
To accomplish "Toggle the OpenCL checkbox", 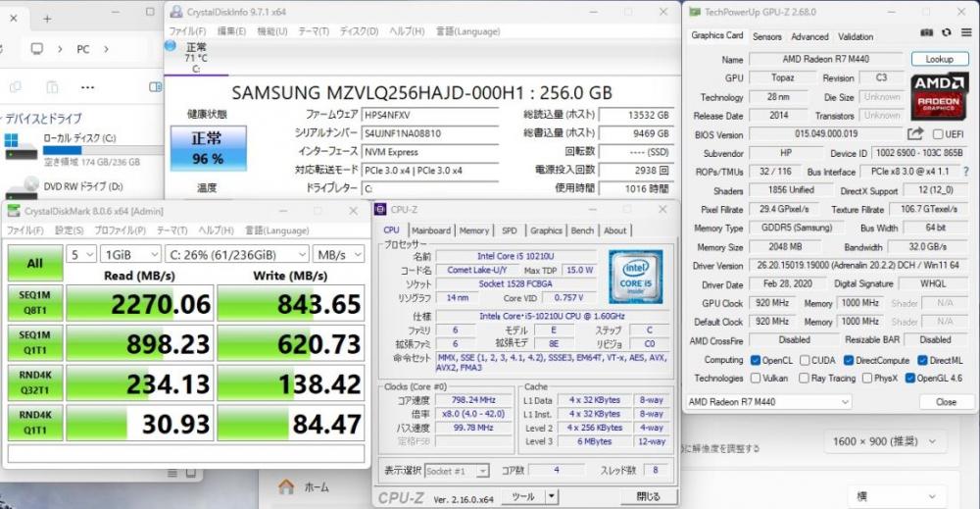I will pos(756,360).
